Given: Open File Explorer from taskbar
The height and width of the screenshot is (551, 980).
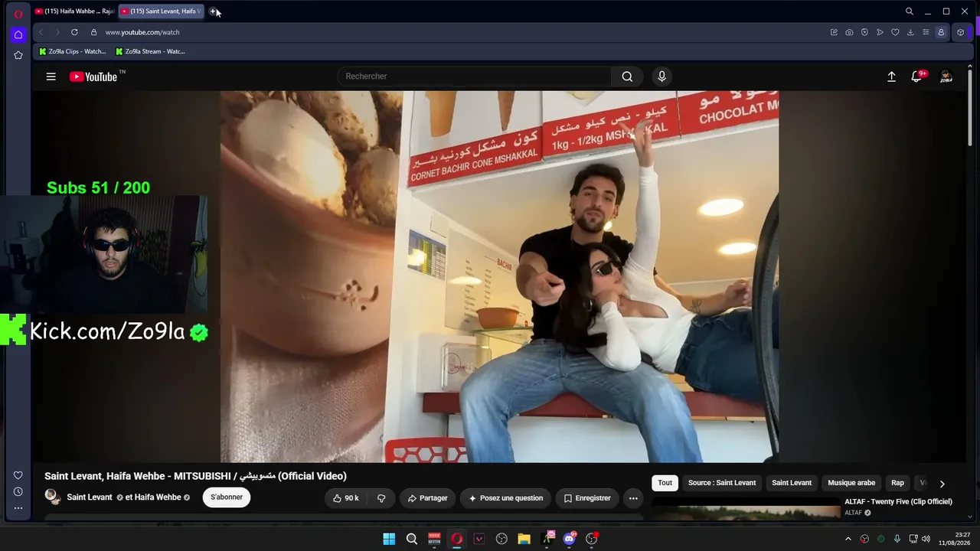Looking at the screenshot, I should pos(524,539).
